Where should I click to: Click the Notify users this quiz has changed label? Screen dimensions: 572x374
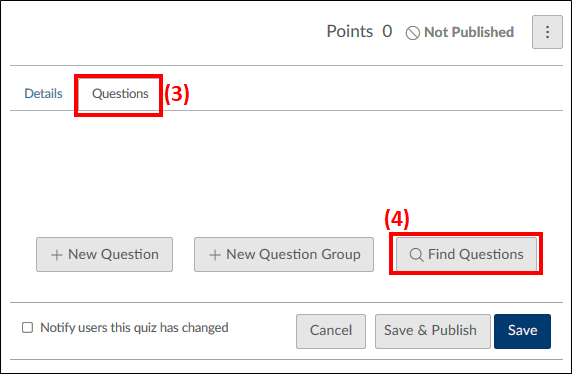(x=134, y=328)
